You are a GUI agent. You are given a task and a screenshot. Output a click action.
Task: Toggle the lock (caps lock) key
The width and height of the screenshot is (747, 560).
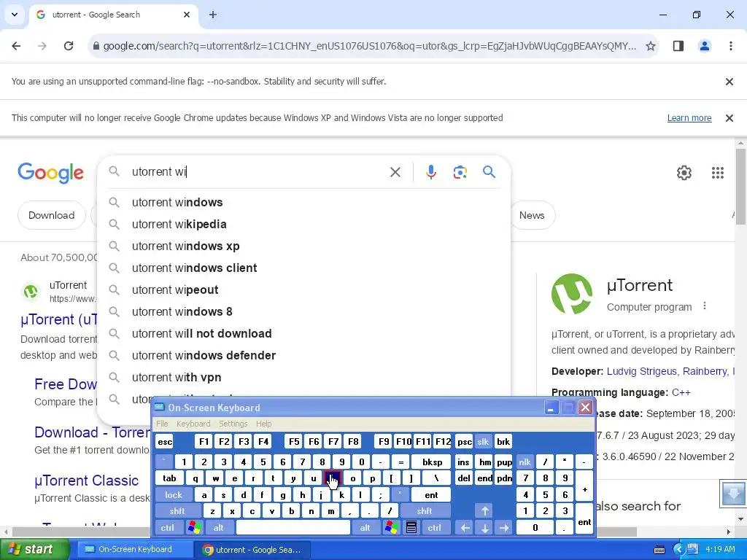[x=174, y=495]
